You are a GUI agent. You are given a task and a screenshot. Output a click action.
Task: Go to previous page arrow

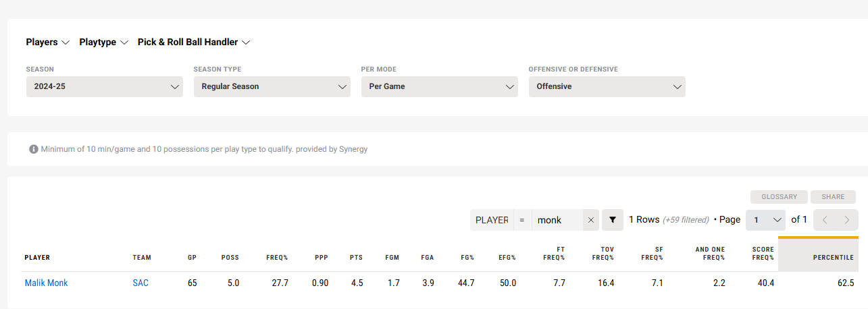pyautogui.click(x=825, y=220)
